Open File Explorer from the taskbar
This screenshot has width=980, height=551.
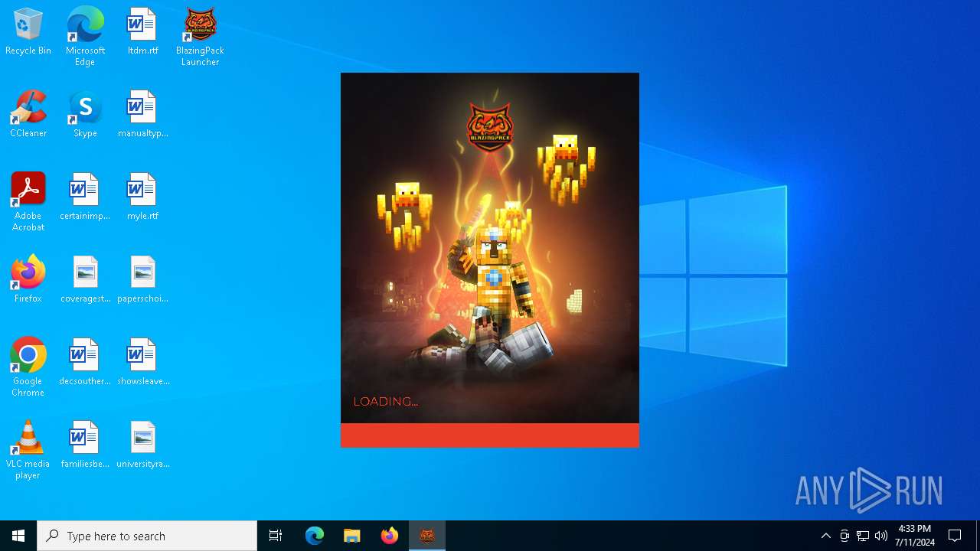(x=352, y=536)
